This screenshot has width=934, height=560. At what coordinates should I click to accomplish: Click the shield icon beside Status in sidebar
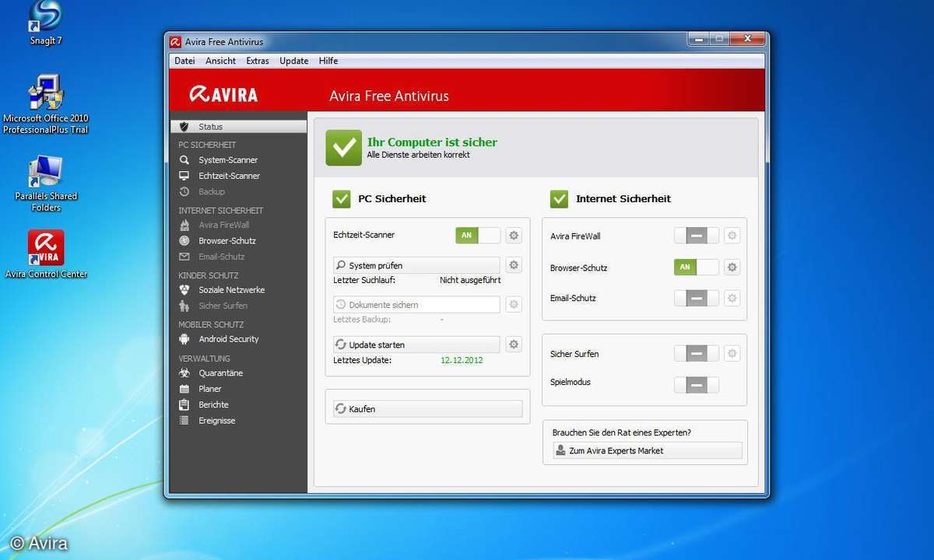click(184, 127)
